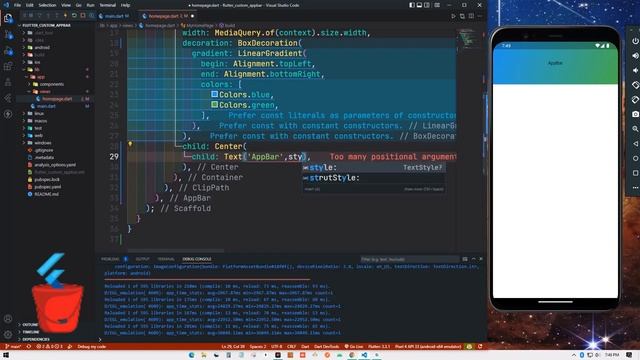Open the editor more actions ellipsis

point(480,16)
